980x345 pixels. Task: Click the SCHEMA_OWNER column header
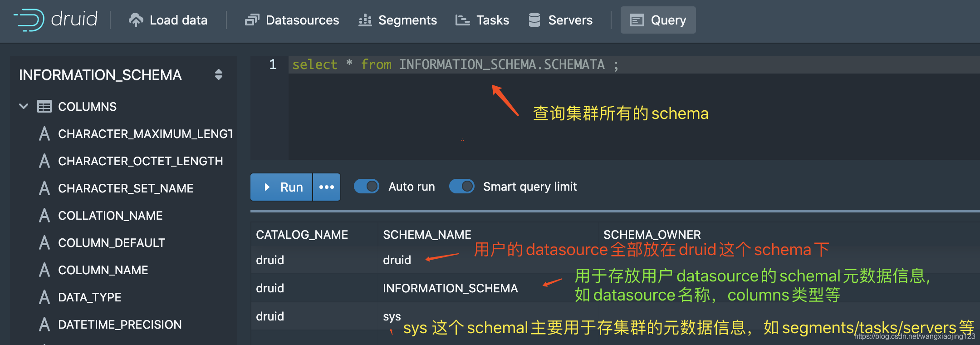pyautogui.click(x=652, y=235)
